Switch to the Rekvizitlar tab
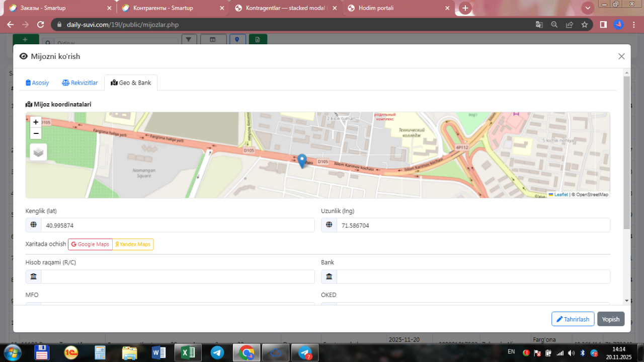 (x=80, y=83)
